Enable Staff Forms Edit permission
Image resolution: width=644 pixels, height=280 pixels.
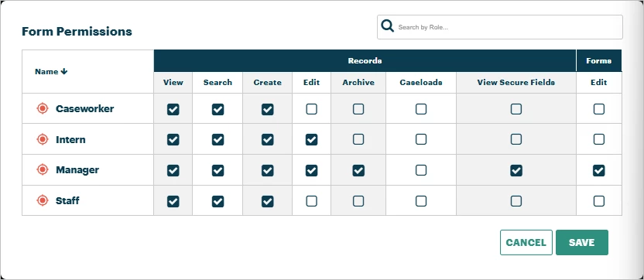(599, 201)
